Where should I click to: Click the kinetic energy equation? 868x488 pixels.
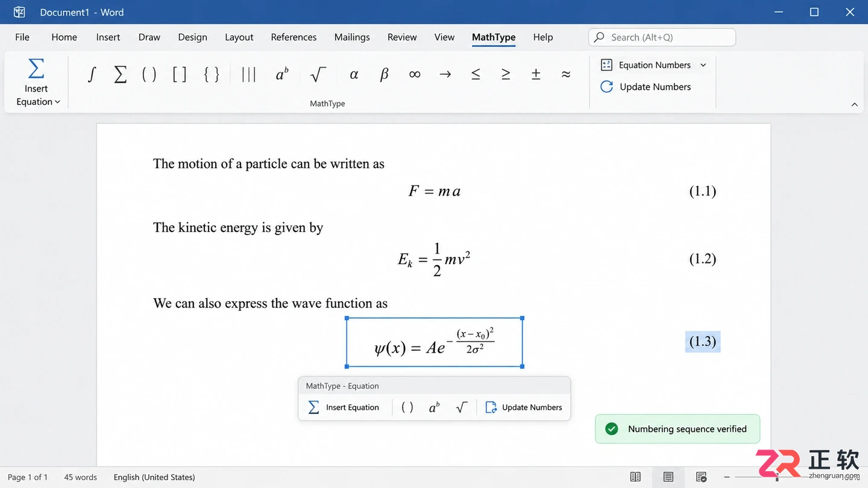pyautogui.click(x=434, y=260)
